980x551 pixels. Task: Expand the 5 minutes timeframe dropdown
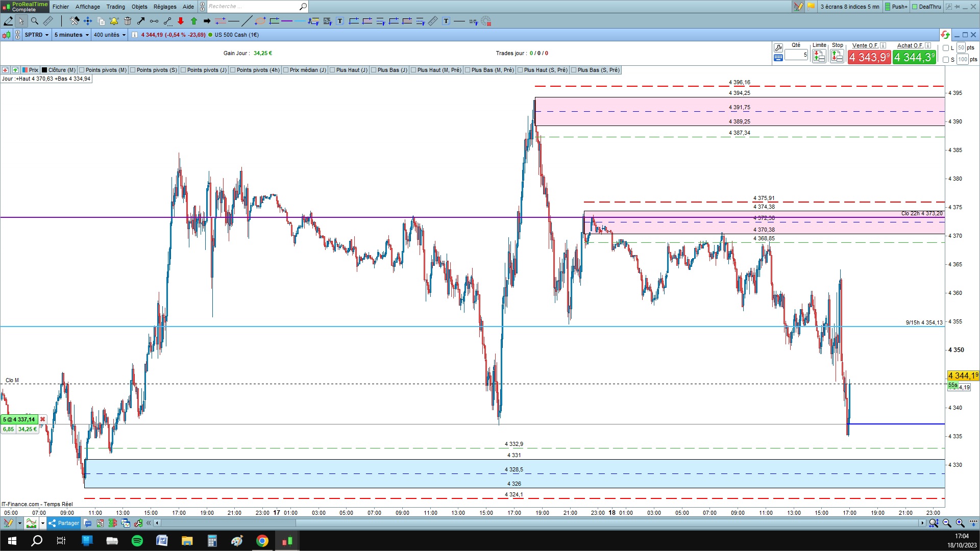pos(71,35)
